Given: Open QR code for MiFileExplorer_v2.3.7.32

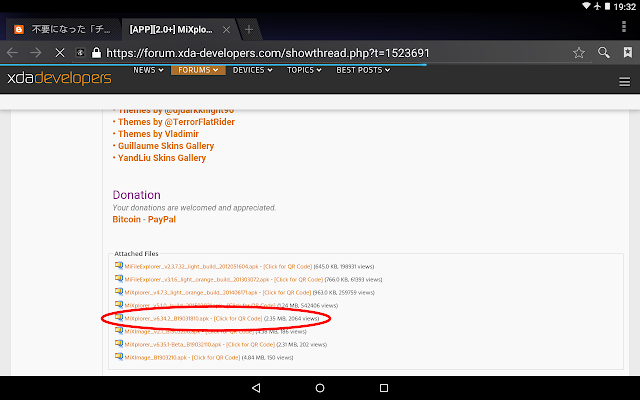Looking at the screenshot, I should coord(287,267).
